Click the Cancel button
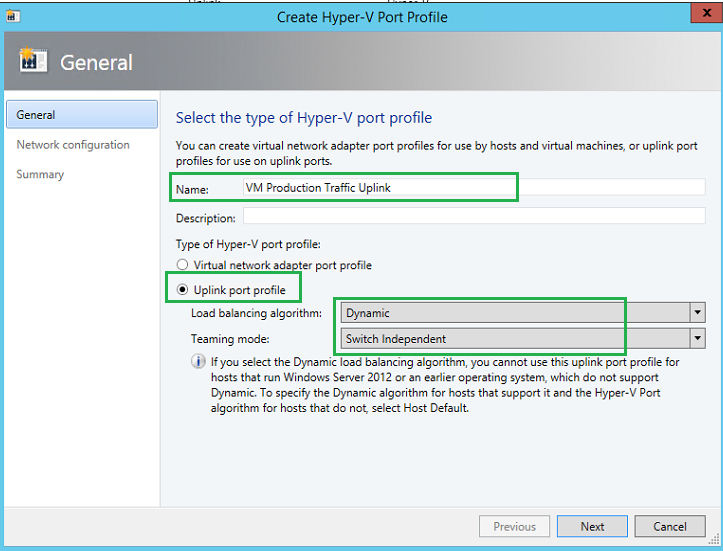Image resolution: width=723 pixels, height=551 pixels. [670, 526]
